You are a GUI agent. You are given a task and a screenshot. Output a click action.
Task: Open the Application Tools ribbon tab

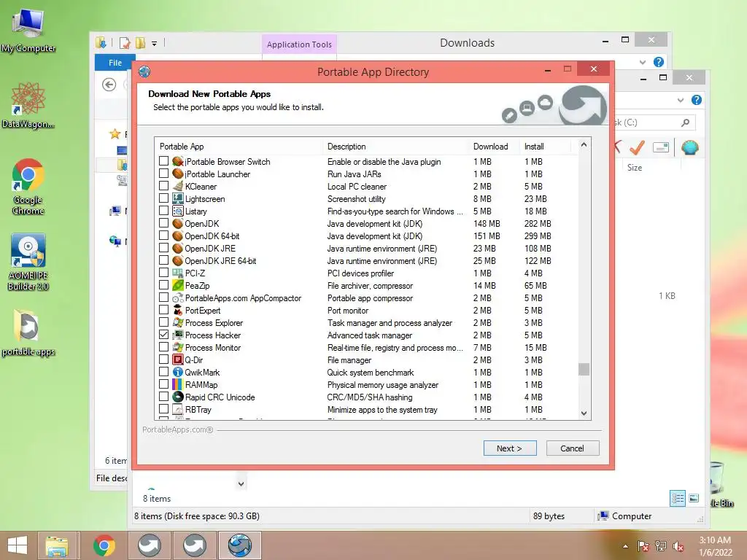click(299, 44)
